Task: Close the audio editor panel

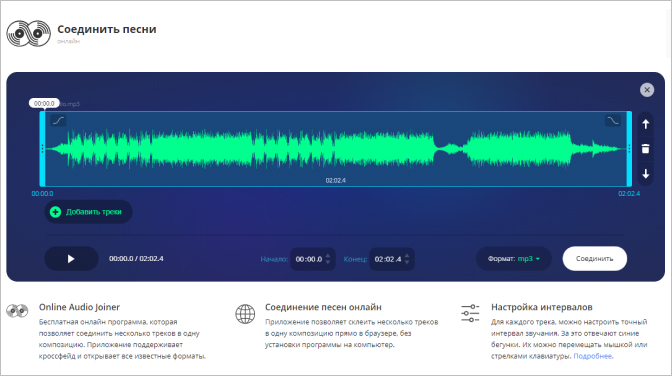Action: tap(647, 90)
